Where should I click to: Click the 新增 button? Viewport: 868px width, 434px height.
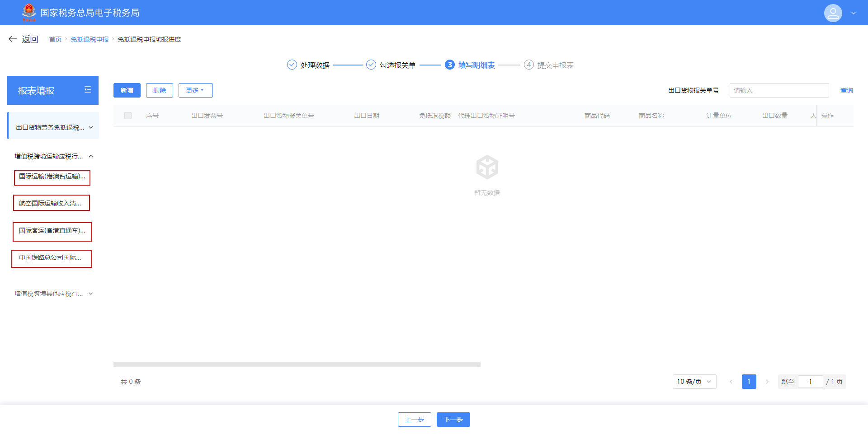[127, 90]
